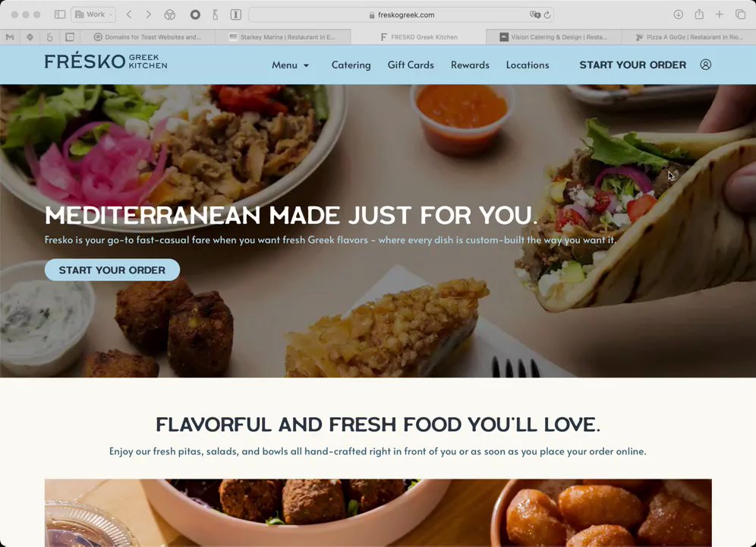The width and height of the screenshot is (756, 547).
Task: Show tab overview
Action: [x=741, y=14]
